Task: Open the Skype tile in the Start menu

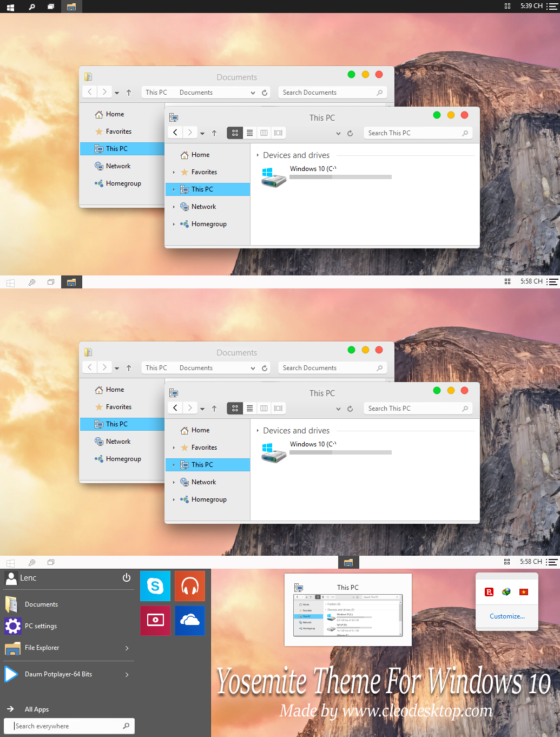Action: tap(155, 586)
